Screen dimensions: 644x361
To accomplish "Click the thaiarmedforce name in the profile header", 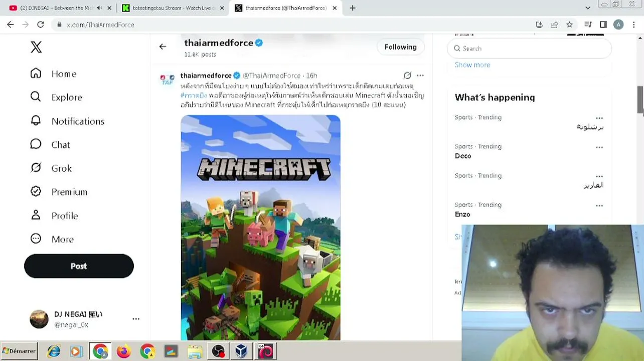I will click(219, 43).
